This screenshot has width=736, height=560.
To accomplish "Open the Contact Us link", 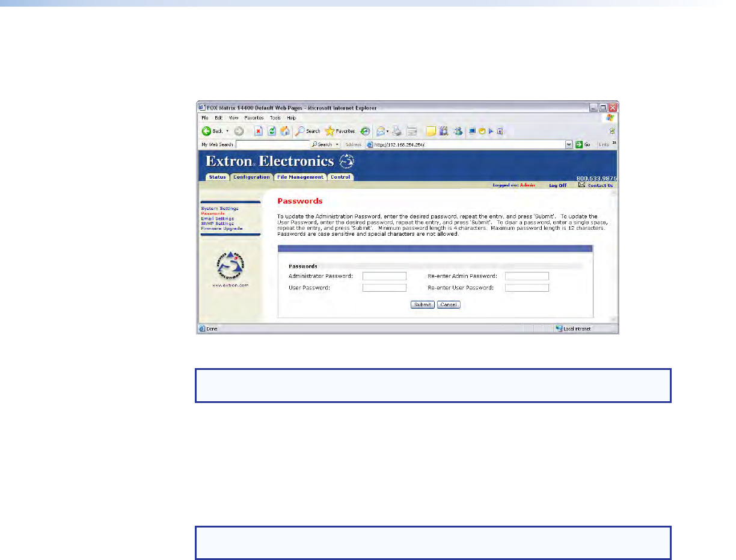I will pyautogui.click(x=601, y=185).
